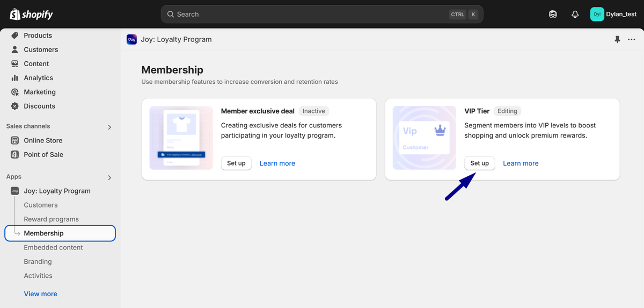Click the Point of Sale bag icon
The height and width of the screenshot is (308, 644).
coord(15,154)
